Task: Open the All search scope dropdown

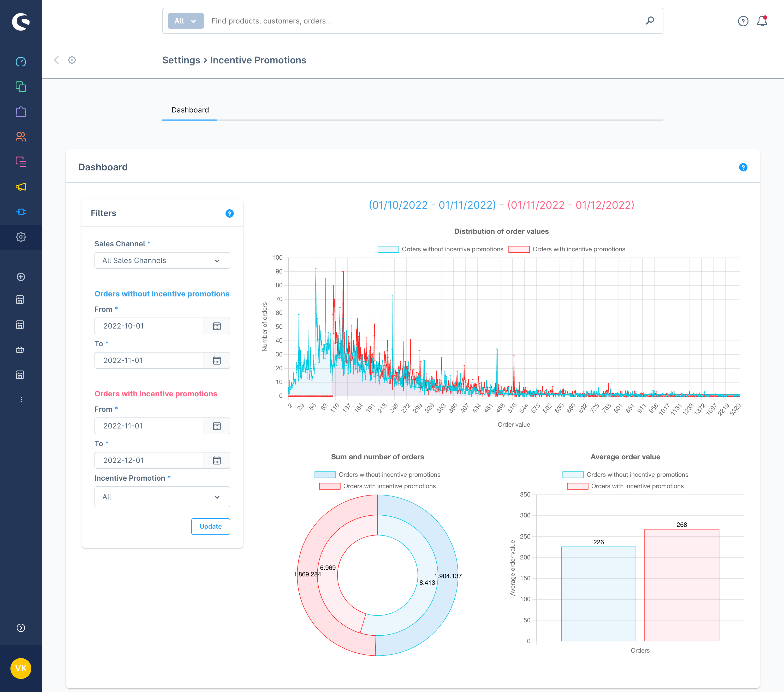Action: [x=186, y=21]
